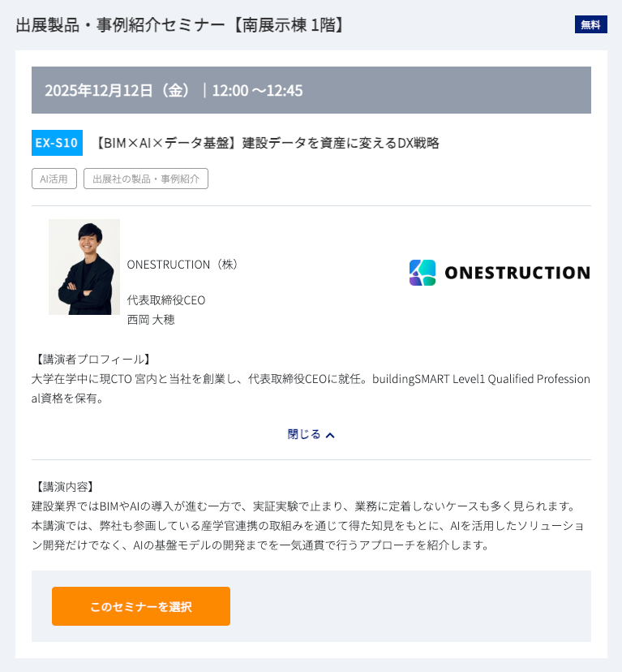Click the ONESTRUCTION wordmark text in logo
This screenshot has height=672, width=622.
point(517,273)
